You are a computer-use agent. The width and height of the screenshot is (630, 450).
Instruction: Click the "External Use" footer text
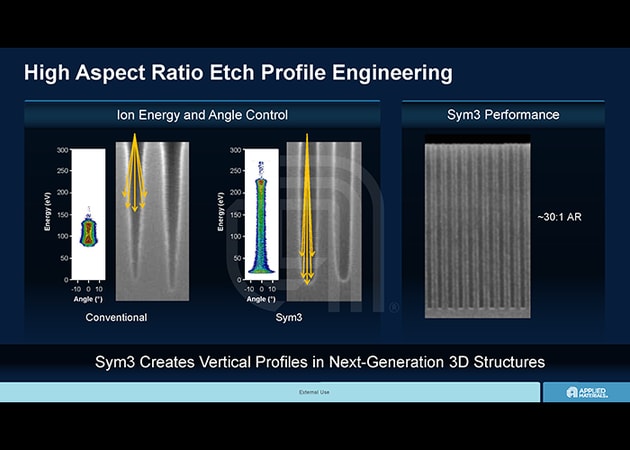pyautogui.click(x=314, y=392)
